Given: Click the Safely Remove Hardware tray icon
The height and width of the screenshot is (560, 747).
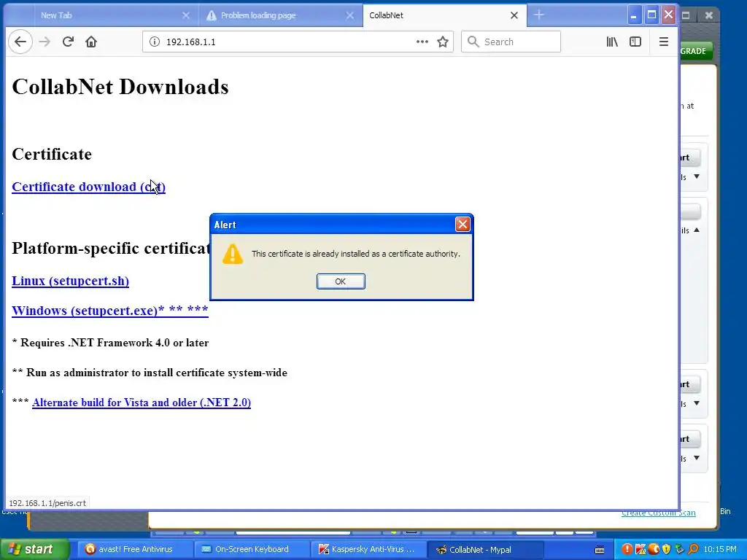Looking at the screenshot, I should click(680, 549).
